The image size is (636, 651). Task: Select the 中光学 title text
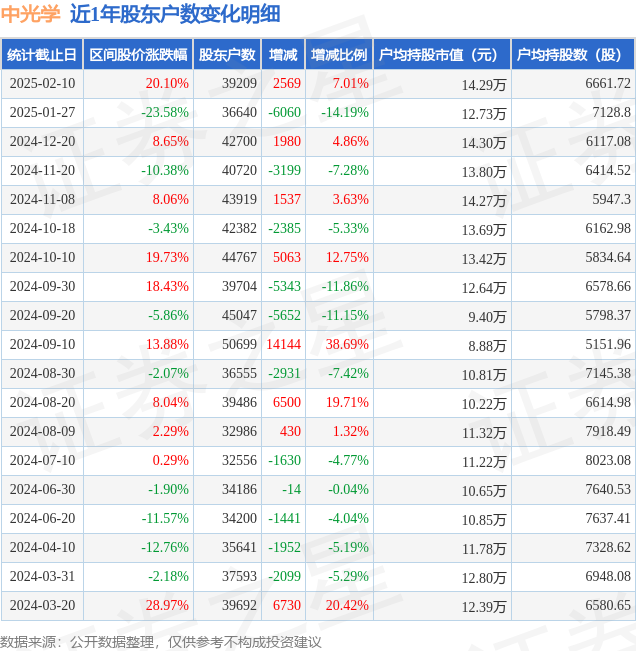(x=30, y=14)
